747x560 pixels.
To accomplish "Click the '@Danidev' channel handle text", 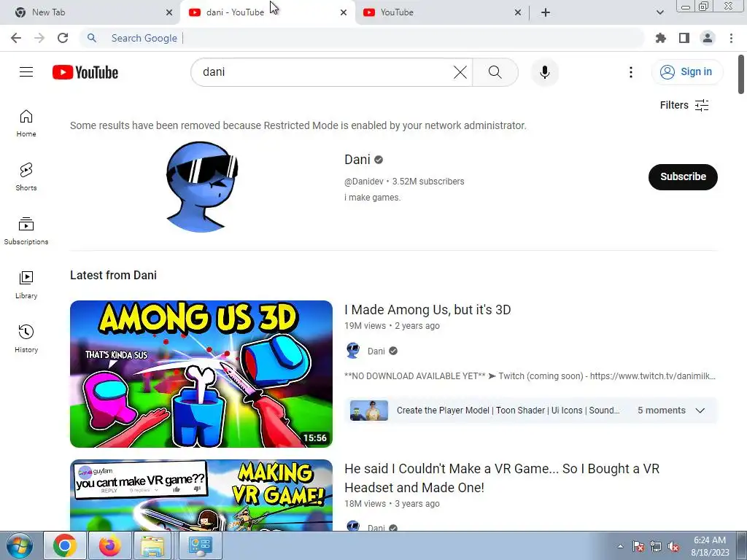I will (363, 182).
